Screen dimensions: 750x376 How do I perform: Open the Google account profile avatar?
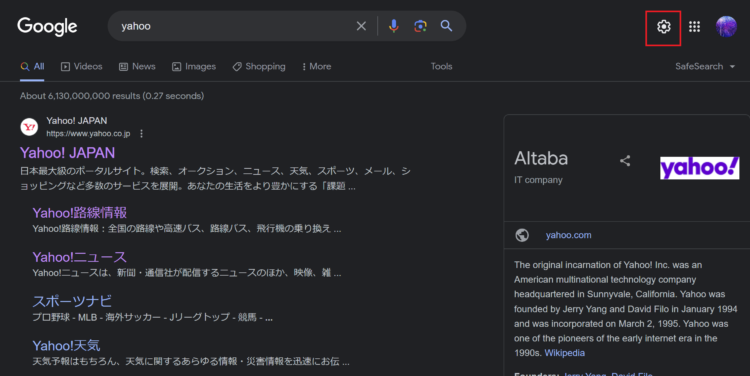click(726, 26)
